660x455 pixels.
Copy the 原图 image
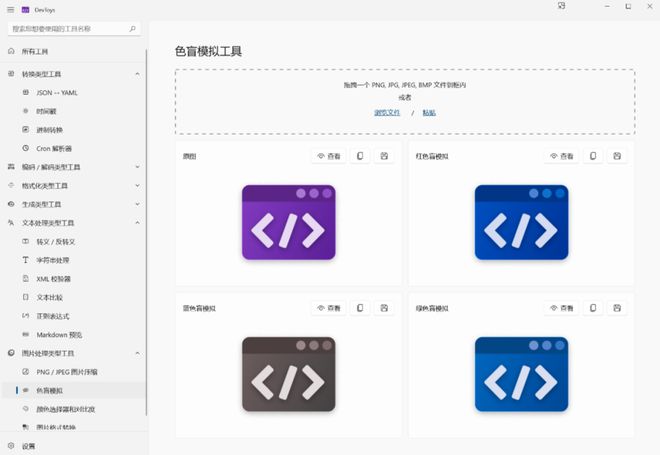pos(360,156)
